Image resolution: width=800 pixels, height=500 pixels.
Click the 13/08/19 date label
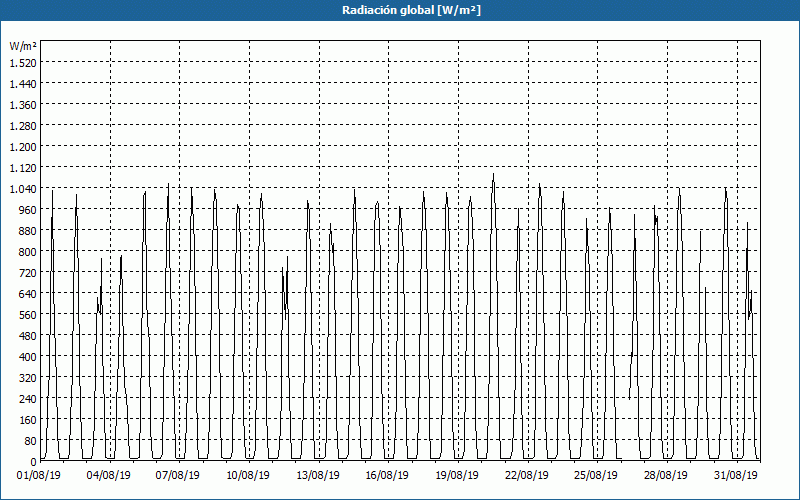tap(318, 476)
